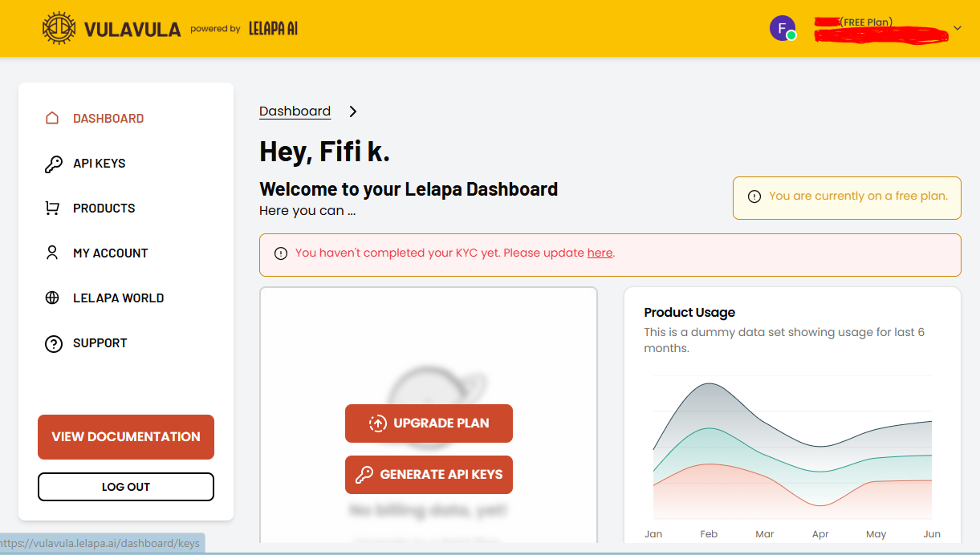Click 'Here you can ...' subtitle text
This screenshot has width=980, height=555.
point(307,211)
